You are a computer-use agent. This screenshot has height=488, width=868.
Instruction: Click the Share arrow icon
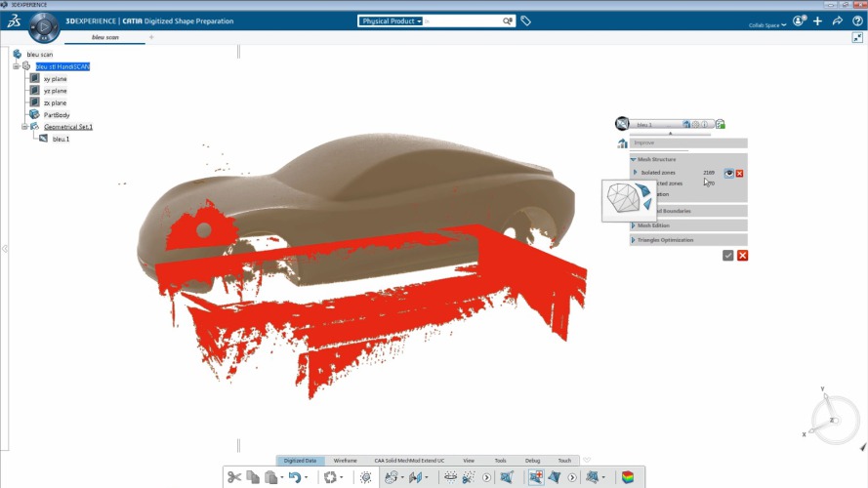coord(837,20)
